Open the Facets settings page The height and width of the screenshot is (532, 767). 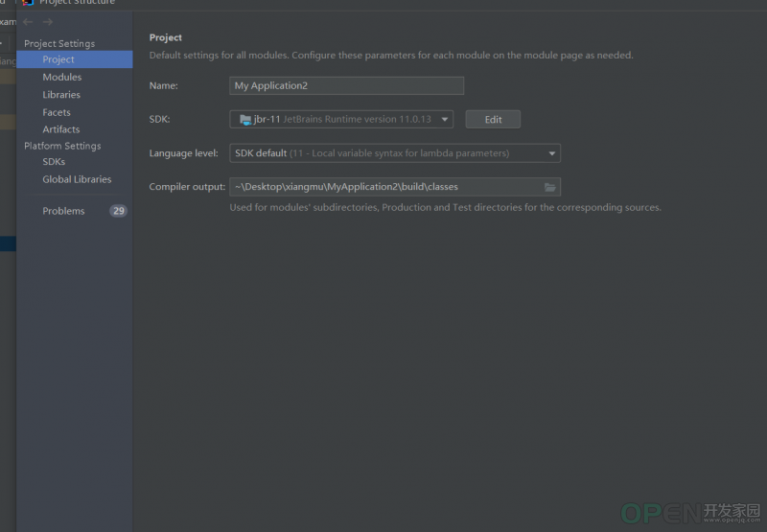click(57, 112)
